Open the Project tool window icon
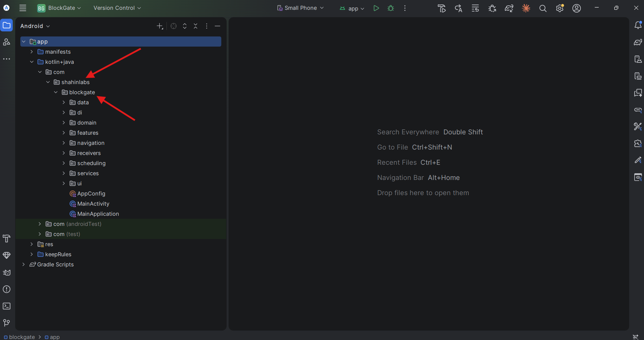 pos(6,25)
